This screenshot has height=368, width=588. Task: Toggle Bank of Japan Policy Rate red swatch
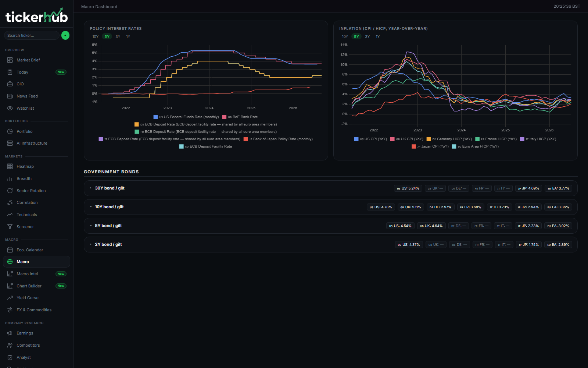point(245,139)
